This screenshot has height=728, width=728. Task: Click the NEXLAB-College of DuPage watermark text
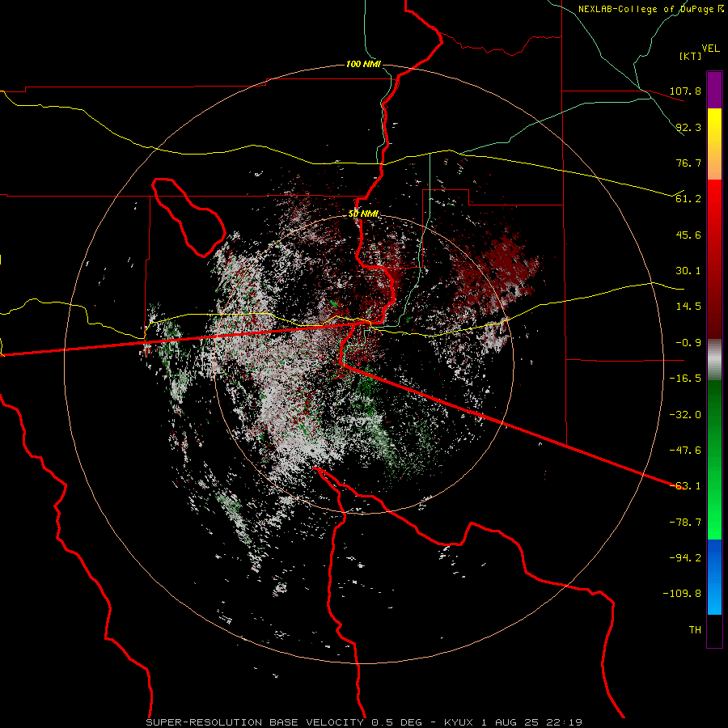click(645, 9)
